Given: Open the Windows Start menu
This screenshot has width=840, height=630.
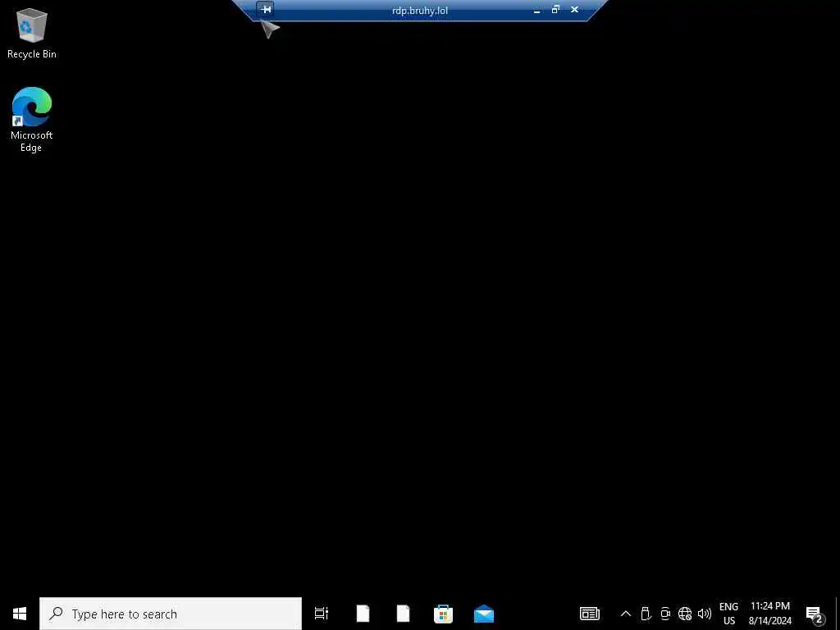Looking at the screenshot, I should 20,614.
